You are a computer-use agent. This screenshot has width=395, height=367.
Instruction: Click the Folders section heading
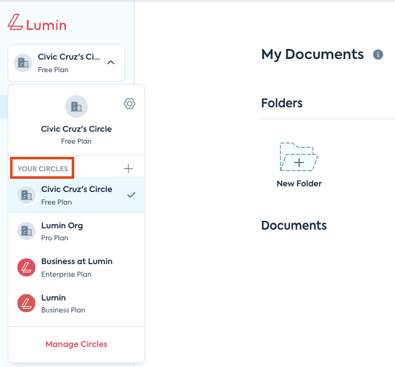[x=282, y=103]
